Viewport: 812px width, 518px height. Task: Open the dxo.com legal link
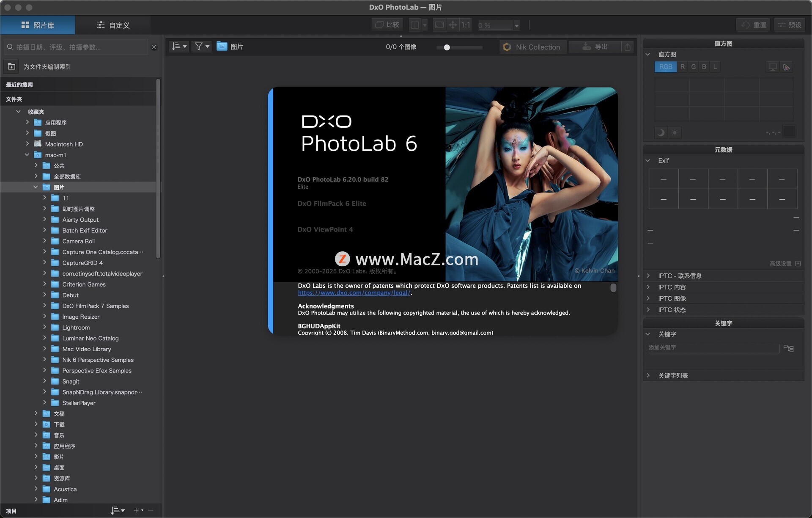pos(354,292)
